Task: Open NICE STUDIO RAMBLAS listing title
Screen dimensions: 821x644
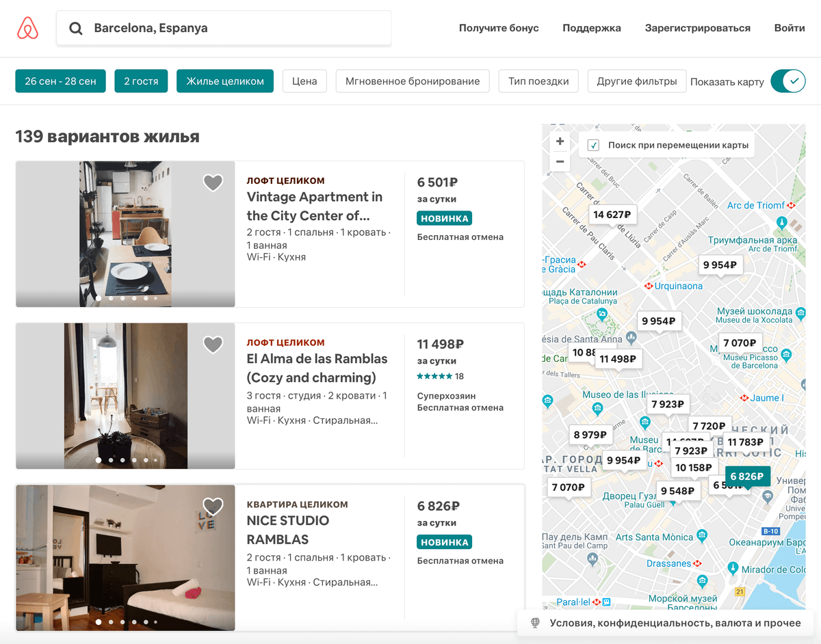Action: click(288, 530)
